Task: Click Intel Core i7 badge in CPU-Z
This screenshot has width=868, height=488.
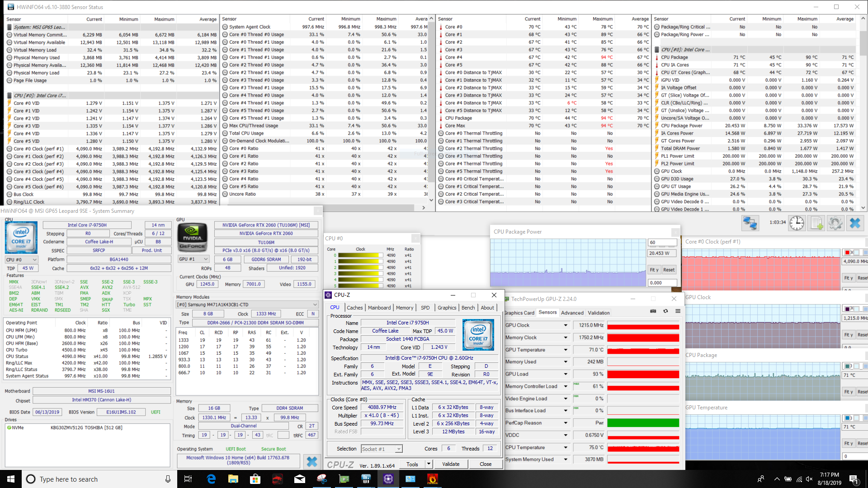Action: (478, 334)
